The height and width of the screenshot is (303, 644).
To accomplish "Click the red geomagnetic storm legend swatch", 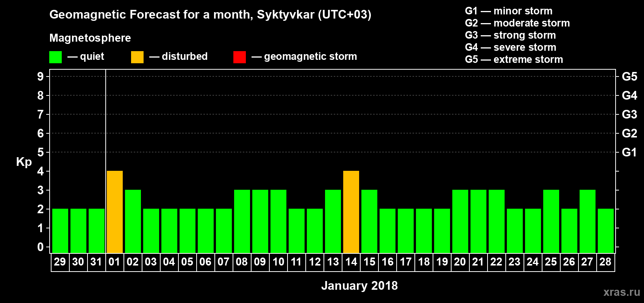I will (239, 57).
